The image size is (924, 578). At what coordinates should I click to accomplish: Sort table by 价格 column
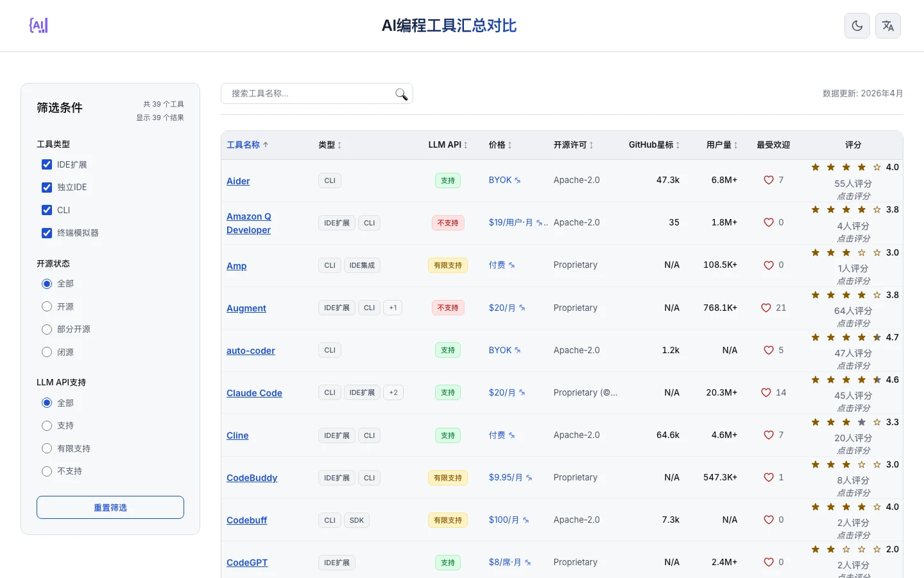[501, 145]
